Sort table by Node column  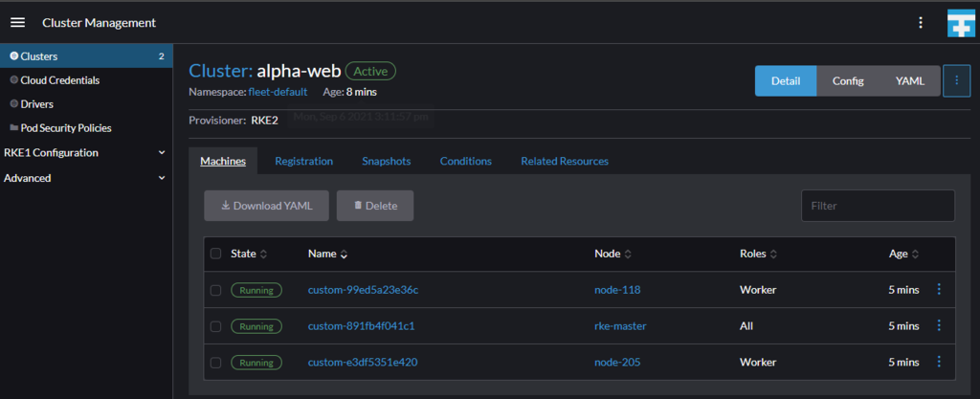612,255
